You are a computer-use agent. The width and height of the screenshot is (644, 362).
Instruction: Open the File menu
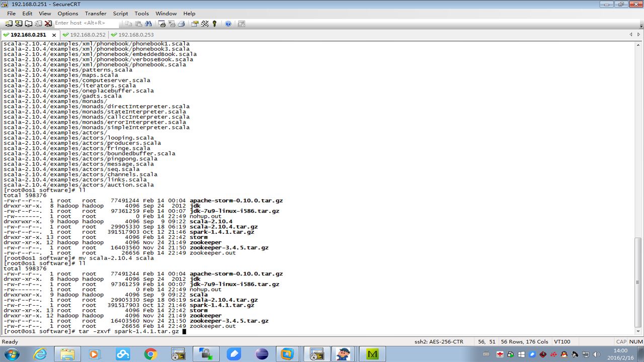click(x=11, y=14)
